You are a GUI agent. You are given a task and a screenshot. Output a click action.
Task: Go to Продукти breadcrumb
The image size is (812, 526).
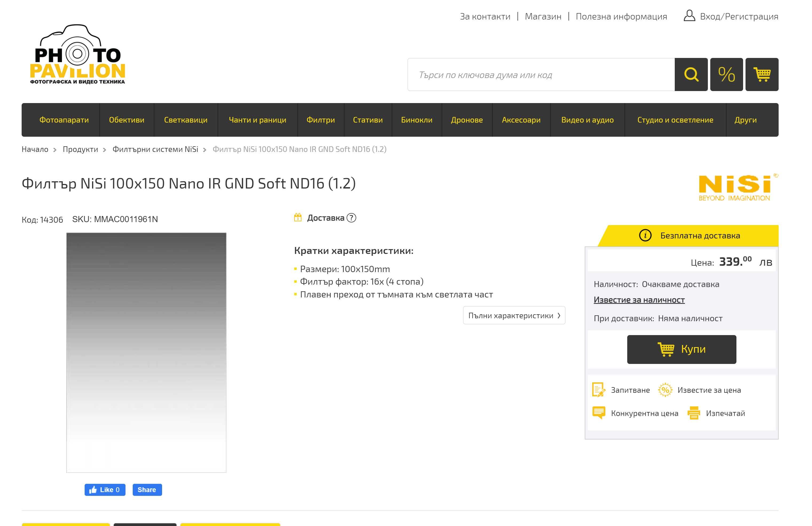(80, 149)
